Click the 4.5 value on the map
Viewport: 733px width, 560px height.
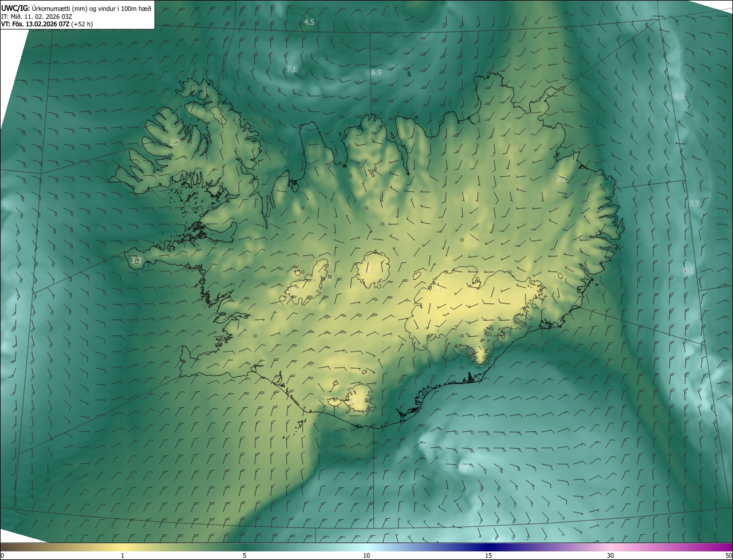(x=309, y=22)
